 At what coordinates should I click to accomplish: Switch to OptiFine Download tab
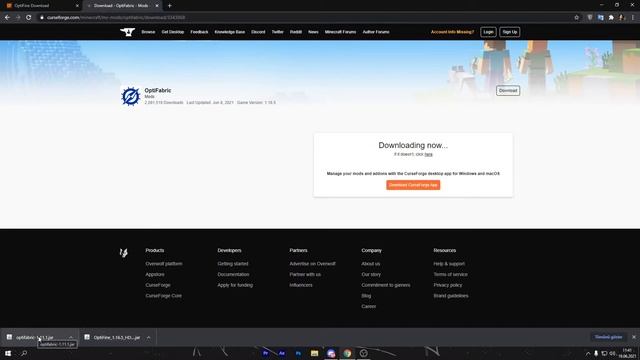41,6
